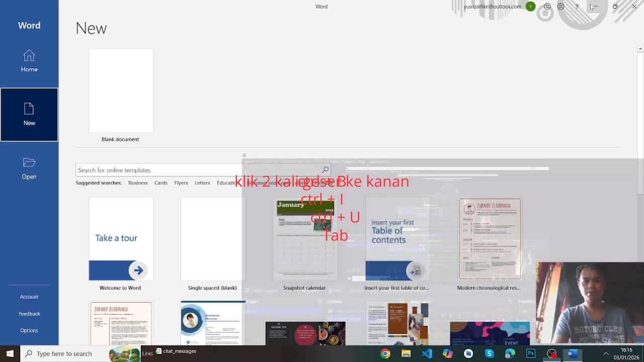Screen dimensions: 644x362
Task: Open Google Chrome from taskbar
Action: 385,354
